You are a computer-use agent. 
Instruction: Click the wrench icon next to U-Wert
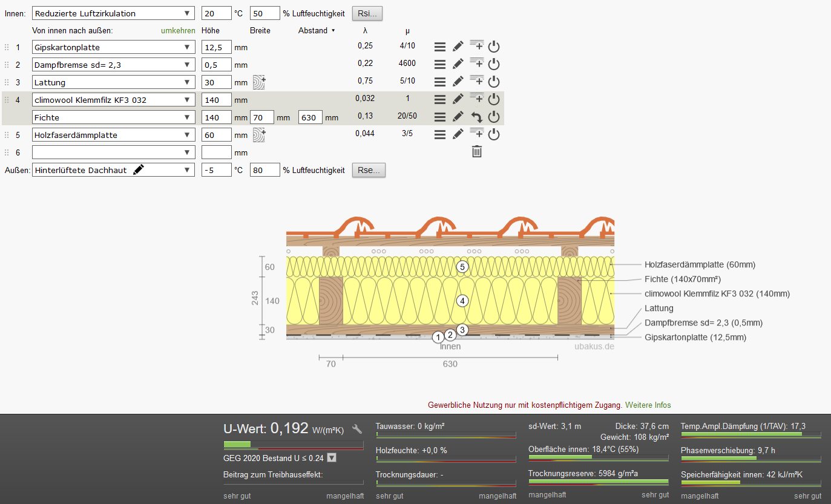click(357, 429)
